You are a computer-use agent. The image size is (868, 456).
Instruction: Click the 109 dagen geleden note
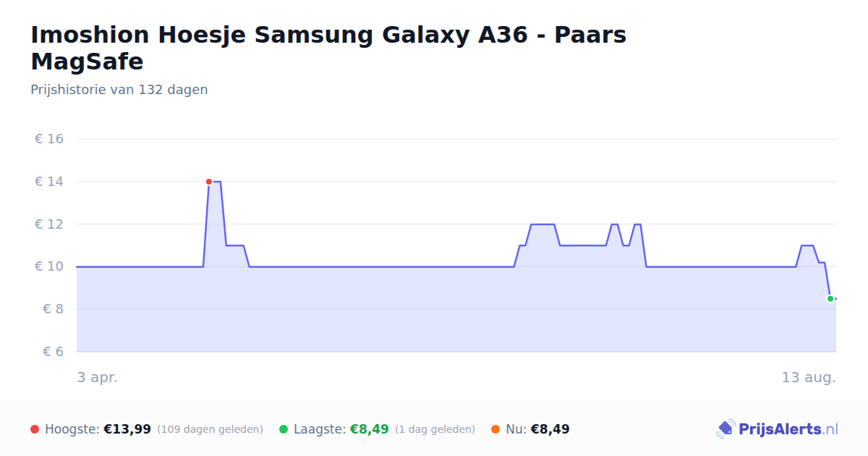point(210,429)
